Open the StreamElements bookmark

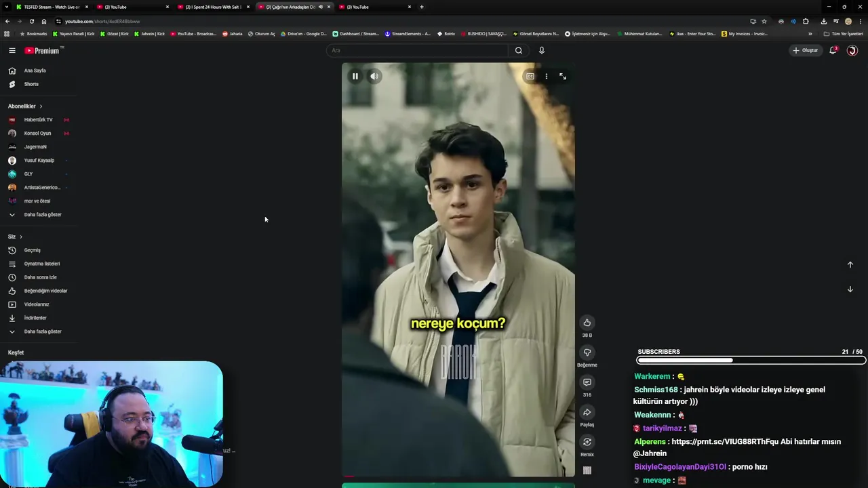pyautogui.click(x=408, y=34)
